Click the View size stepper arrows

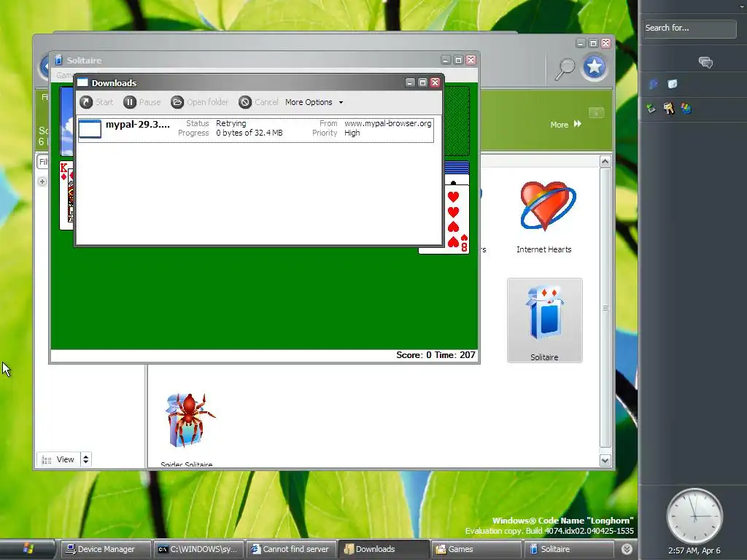86,459
